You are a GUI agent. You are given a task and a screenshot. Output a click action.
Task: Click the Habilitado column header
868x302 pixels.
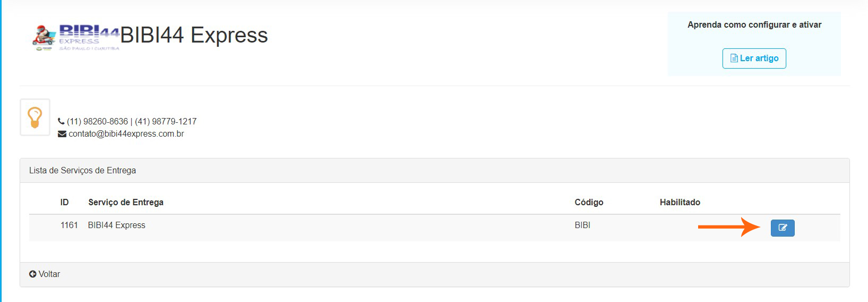pos(680,202)
